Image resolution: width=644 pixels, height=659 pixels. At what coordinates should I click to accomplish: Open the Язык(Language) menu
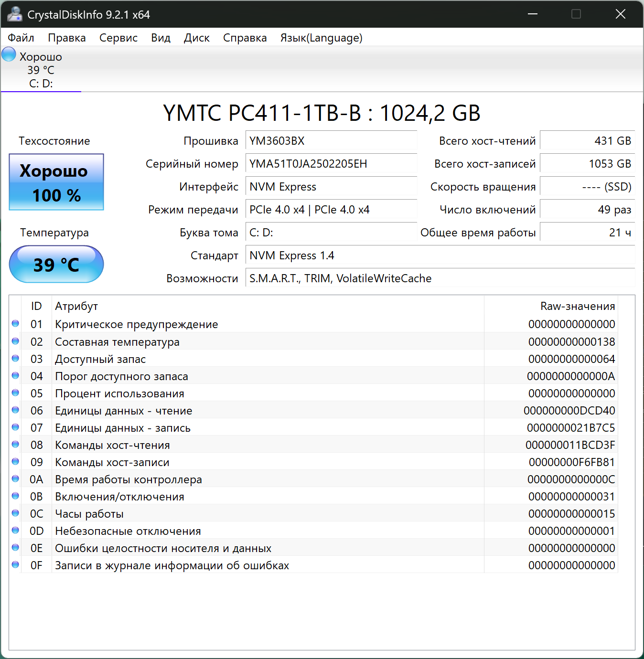322,38
